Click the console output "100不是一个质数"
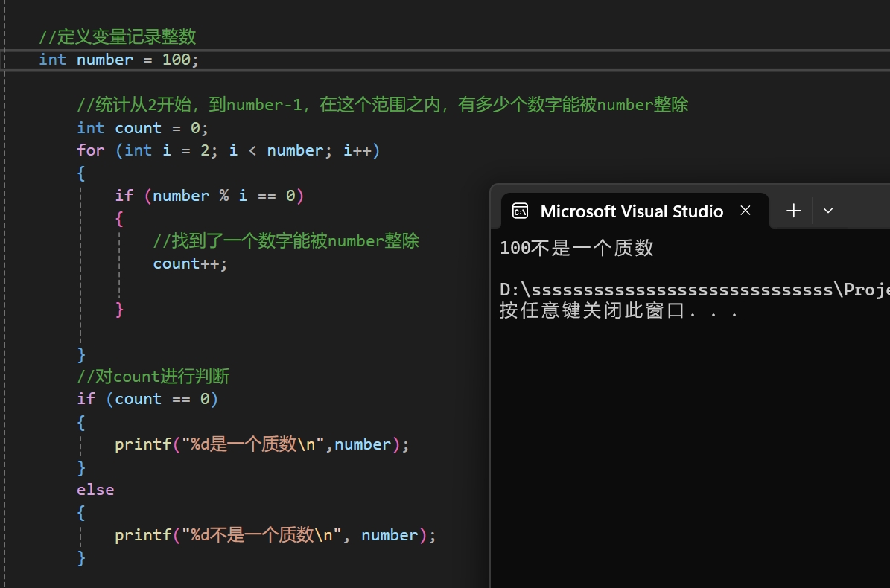 (x=576, y=248)
